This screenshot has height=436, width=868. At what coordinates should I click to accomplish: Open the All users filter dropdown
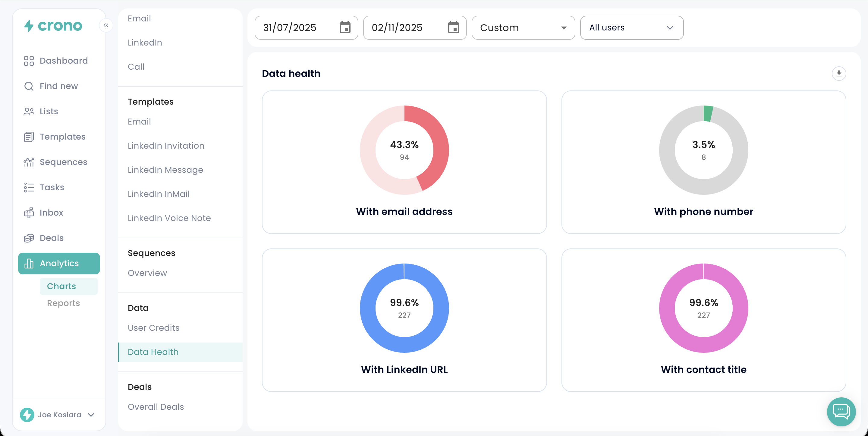(631, 28)
